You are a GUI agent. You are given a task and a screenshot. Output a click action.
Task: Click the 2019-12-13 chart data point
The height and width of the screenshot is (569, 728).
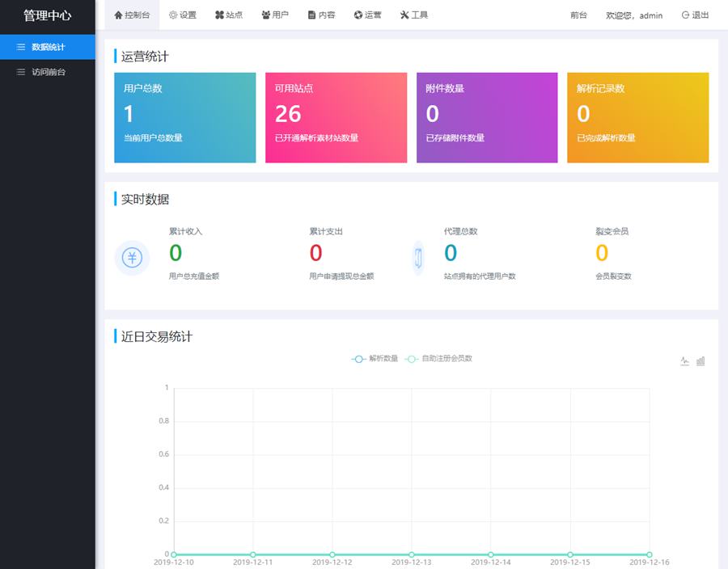[x=412, y=554]
